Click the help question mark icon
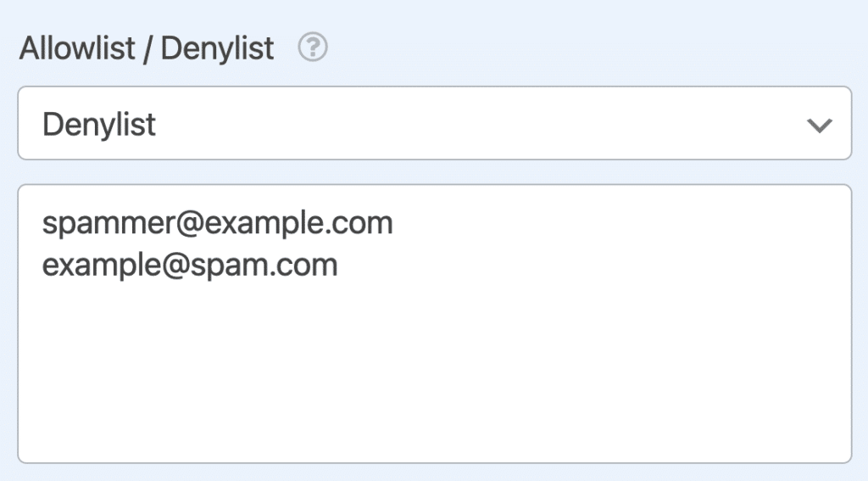868x481 pixels. point(313,48)
